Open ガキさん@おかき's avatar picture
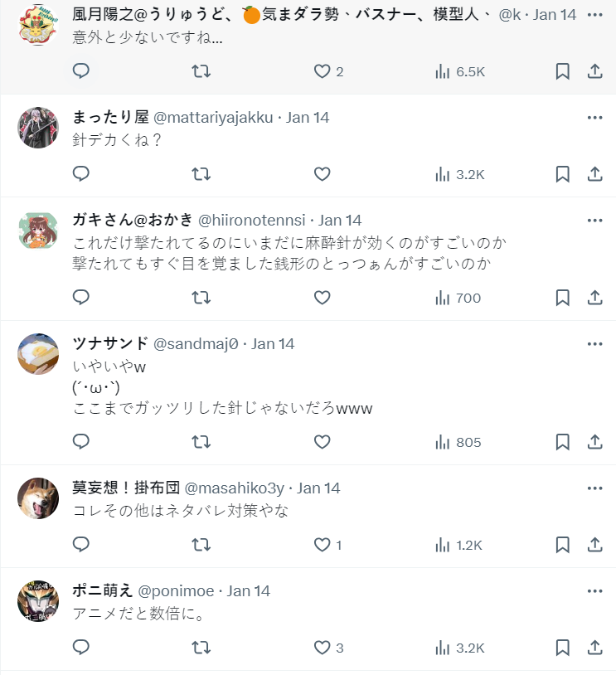 [x=38, y=231]
